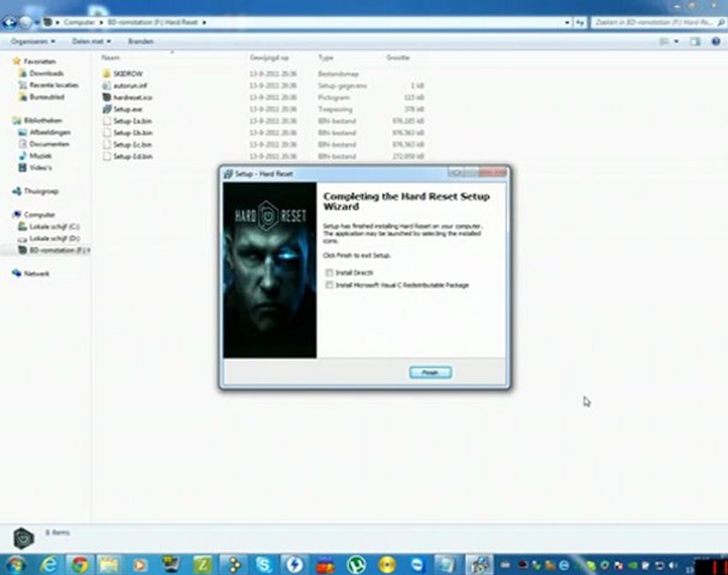Sort files by the Grootte column header
728x575 pixels.
(398, 57)
